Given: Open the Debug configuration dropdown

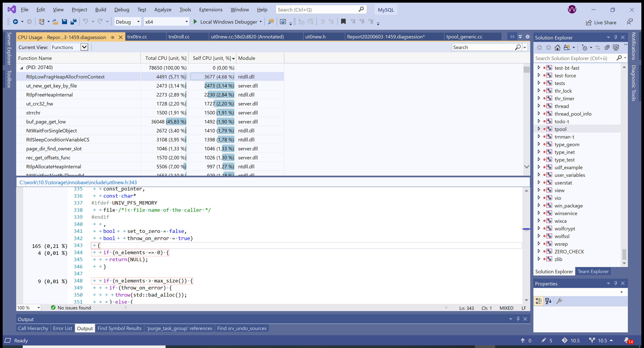Looking at the screenshot, I should coord(138,22).
